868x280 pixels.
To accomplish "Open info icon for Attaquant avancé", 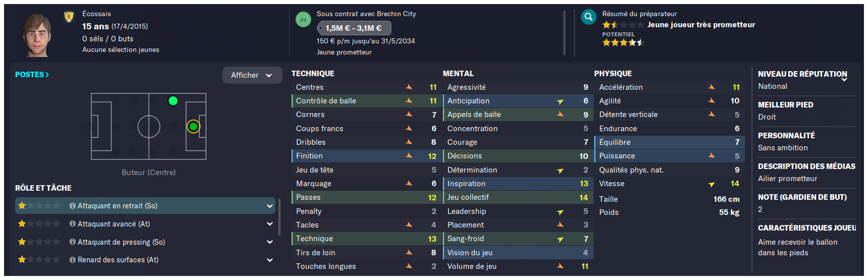I will pyautogui.click(x=73, y=224).
